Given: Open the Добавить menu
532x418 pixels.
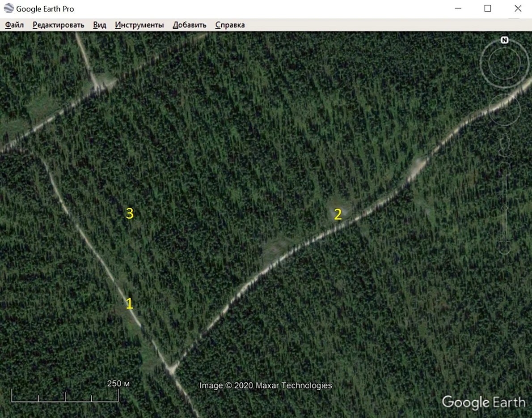Looking at the screenshot, I should pos(189,25).
